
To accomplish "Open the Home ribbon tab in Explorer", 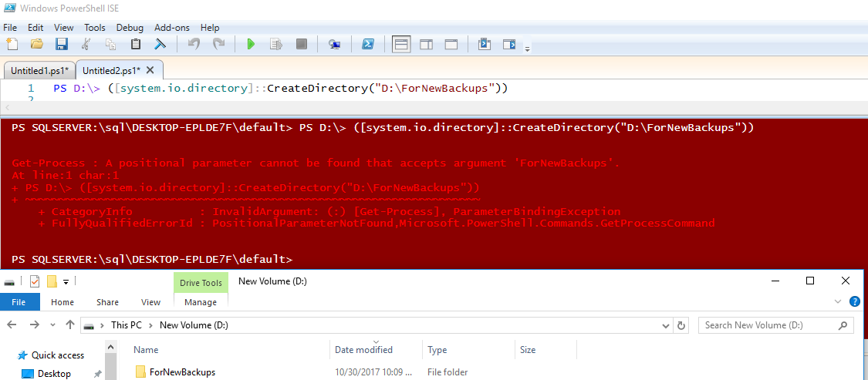I will coord(62,302).
